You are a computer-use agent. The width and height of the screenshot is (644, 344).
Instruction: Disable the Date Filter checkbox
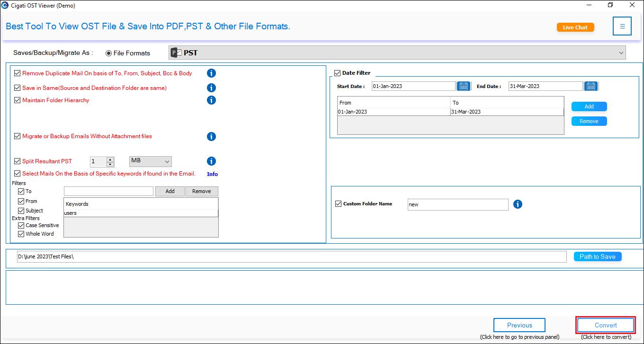[338, 73]
